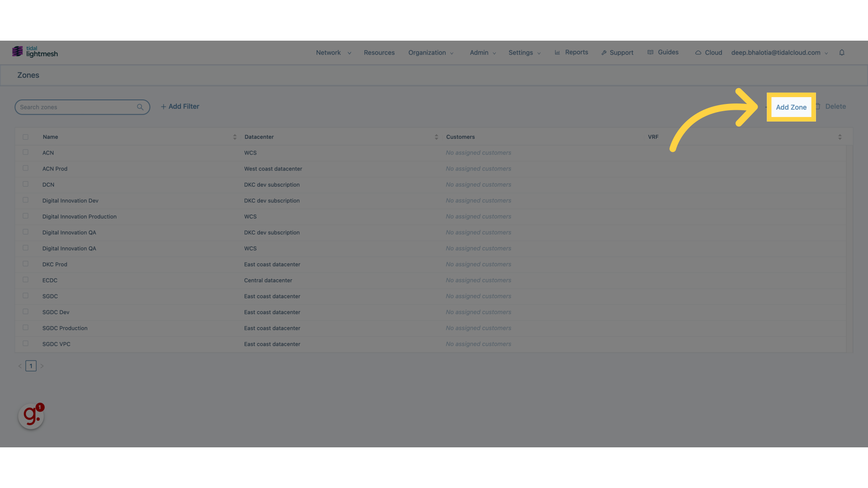Screen dimensions: 868x488
Task: Click the ACN Prod zone name
Action: (55, 169)
